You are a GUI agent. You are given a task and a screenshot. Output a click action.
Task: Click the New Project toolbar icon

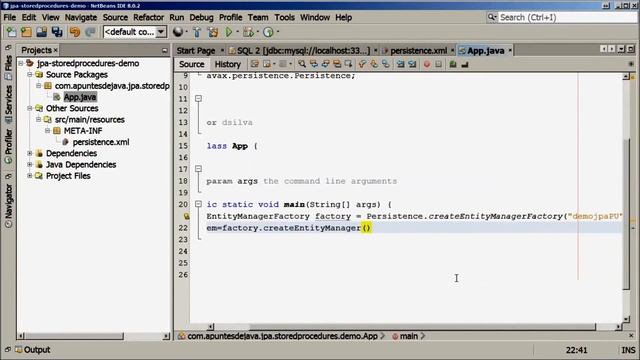click(27, 32)
